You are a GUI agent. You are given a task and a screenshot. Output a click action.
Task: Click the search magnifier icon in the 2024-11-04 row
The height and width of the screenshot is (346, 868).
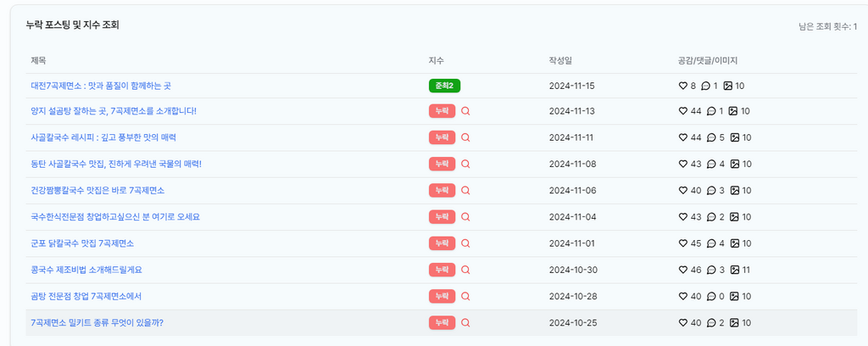465,217
